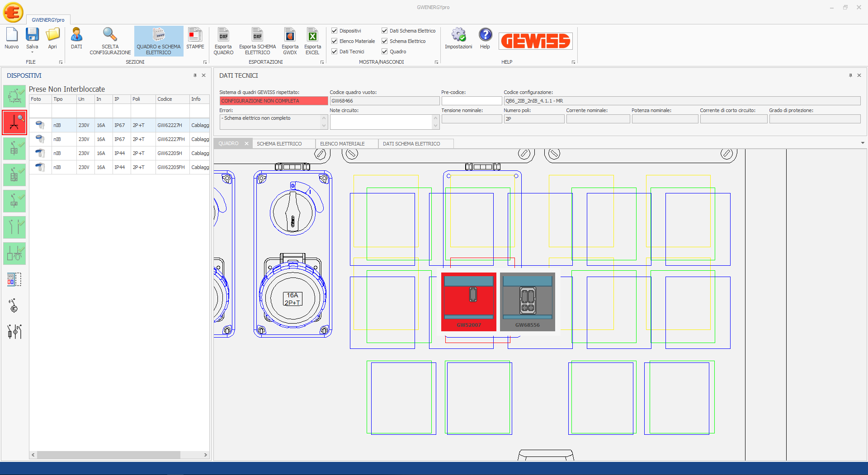Screen dimensions: 868x475
Task: Close the DISPOSITIVI panel
Action: [x=204, y=75]
